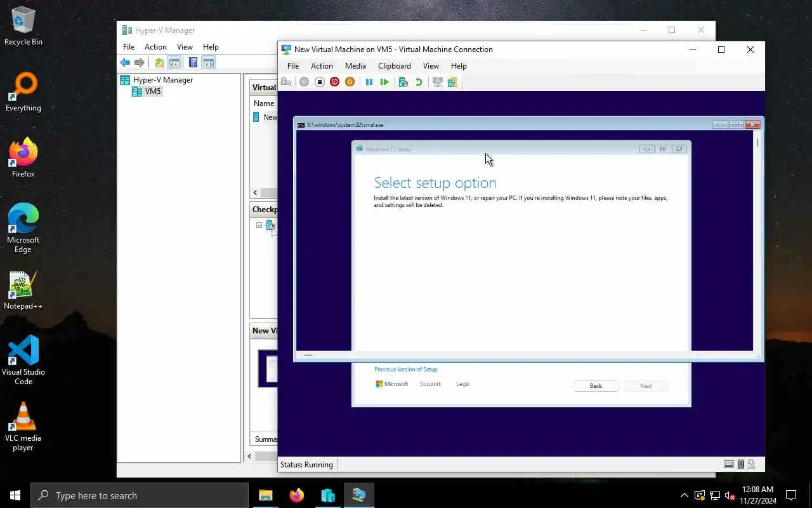The height and width of the screenshot is (508, 812).
Task: Click the Up One Level folder icon
Action: [159, 62]
